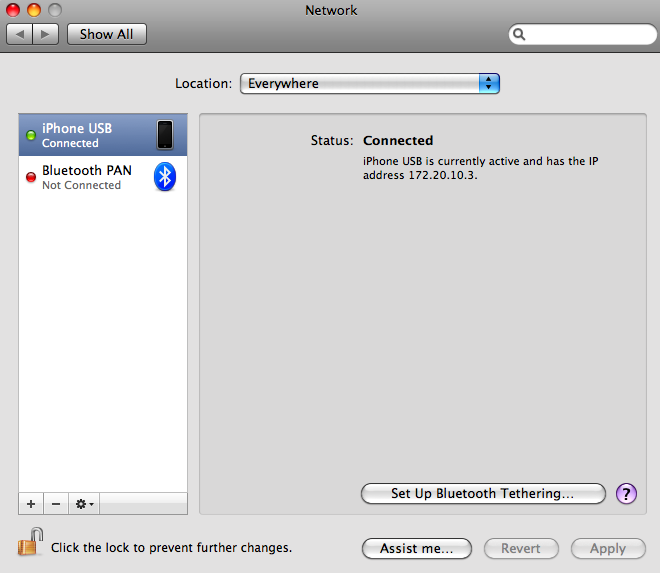Remove the selected service with minus button

click(56, 504)
